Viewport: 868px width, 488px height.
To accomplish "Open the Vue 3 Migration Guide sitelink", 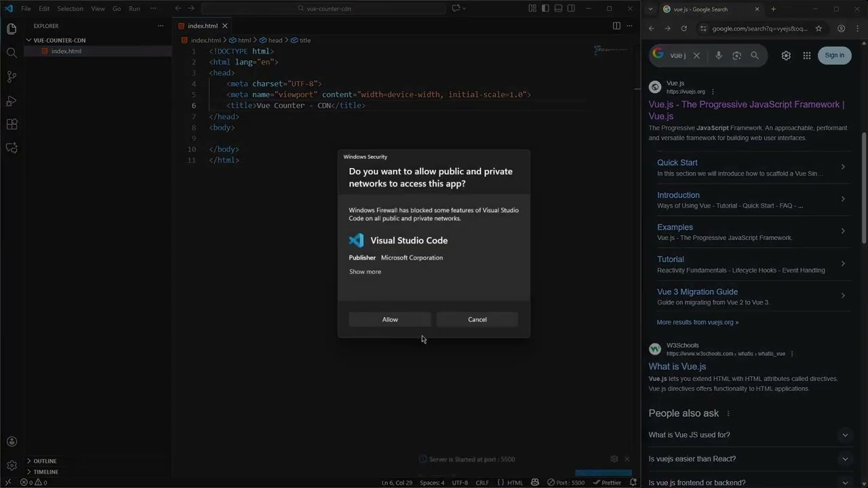I will point(697,292).
